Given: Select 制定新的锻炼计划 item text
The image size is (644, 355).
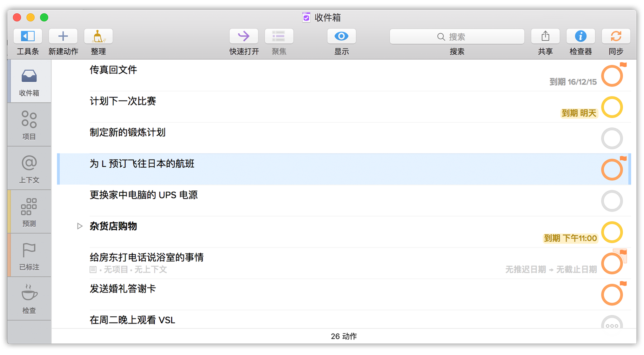Looking at the screenshot, I should point(127,132).
